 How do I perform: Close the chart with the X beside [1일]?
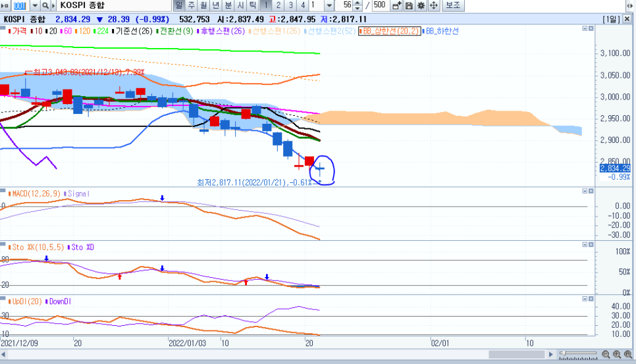click(627, 19)
